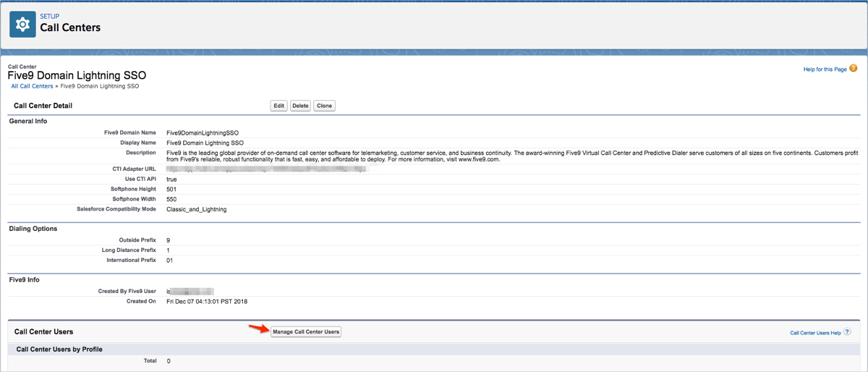This screenshot has height=372, width=868.
Task: Click the Five9 Domain Lightning SSO title
Action: [x=77, y=75]
